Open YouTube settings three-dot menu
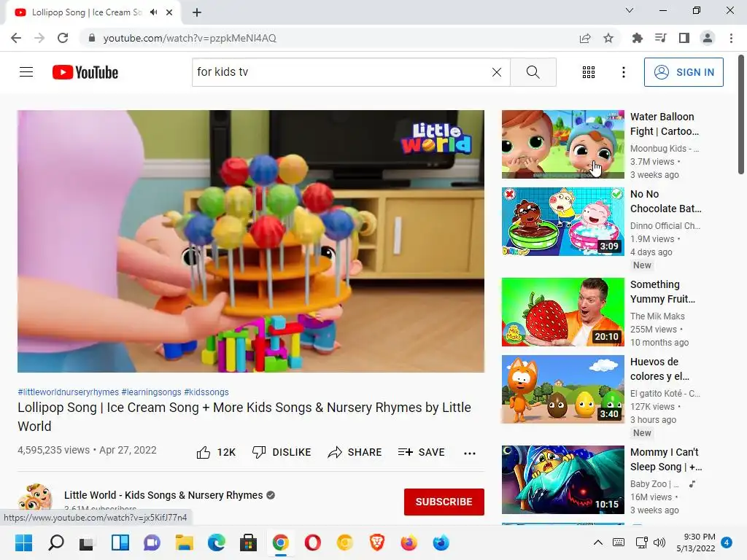 tap(623, 72)
